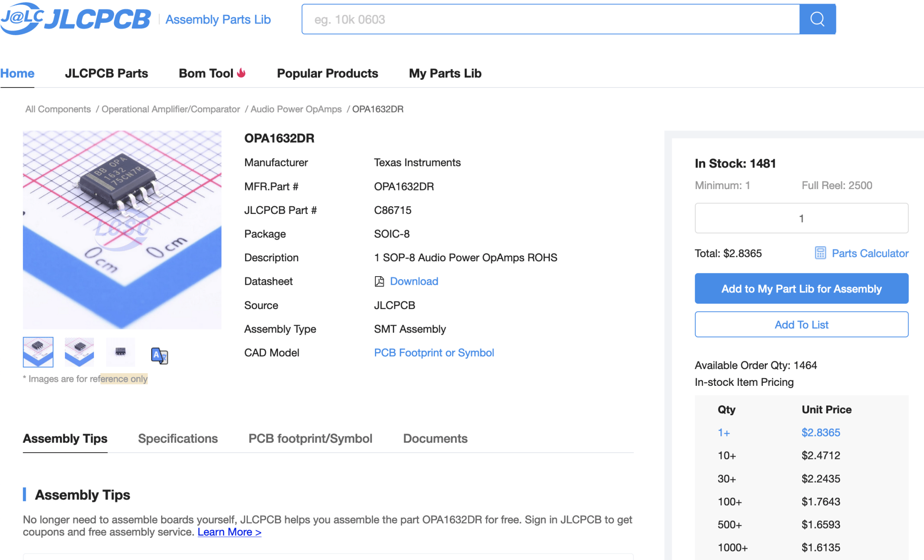The image size is (924, 560).
Task: Open My Parts Lib menu
Action: tap(445, 73)
